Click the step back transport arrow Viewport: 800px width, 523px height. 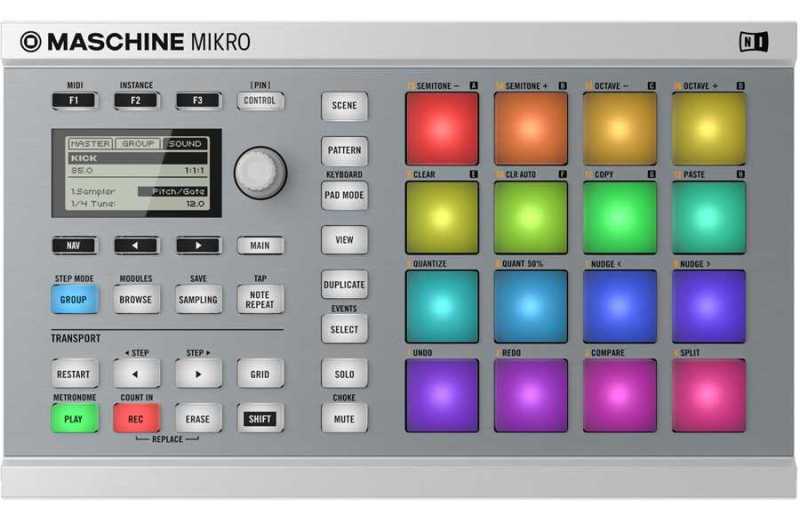point(136,374)
